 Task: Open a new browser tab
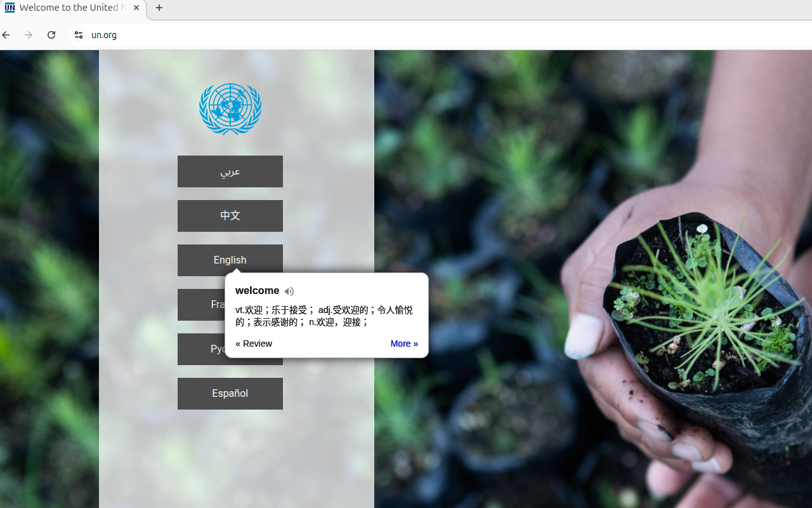pos(159,8)
